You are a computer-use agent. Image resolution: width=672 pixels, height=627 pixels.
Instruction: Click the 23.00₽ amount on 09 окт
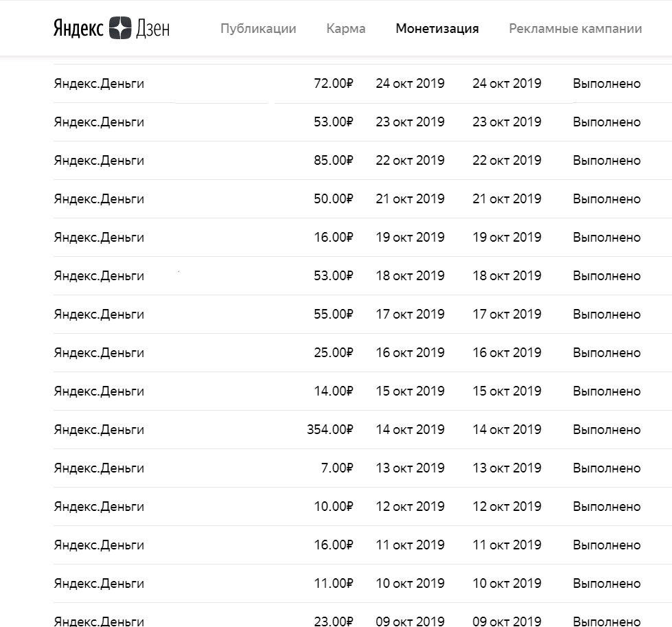[x=334, y=621]
